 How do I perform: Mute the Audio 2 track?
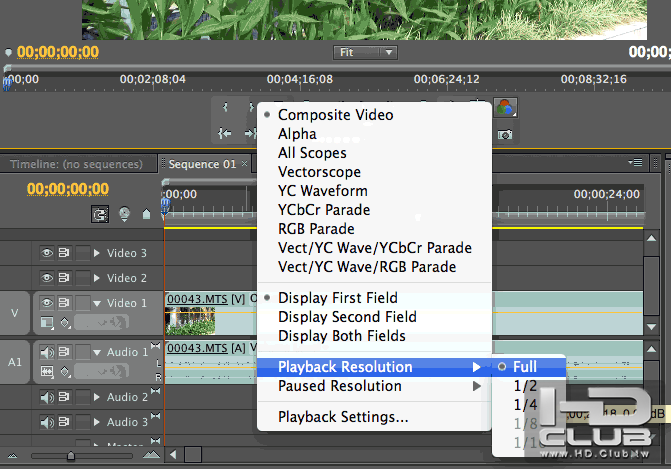46,397
